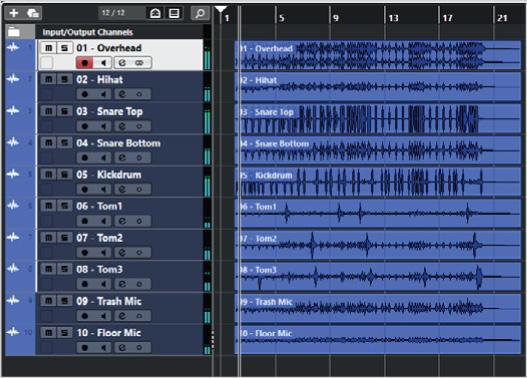Open channel settings for 04 - Snare Bottom

(122, 158)
